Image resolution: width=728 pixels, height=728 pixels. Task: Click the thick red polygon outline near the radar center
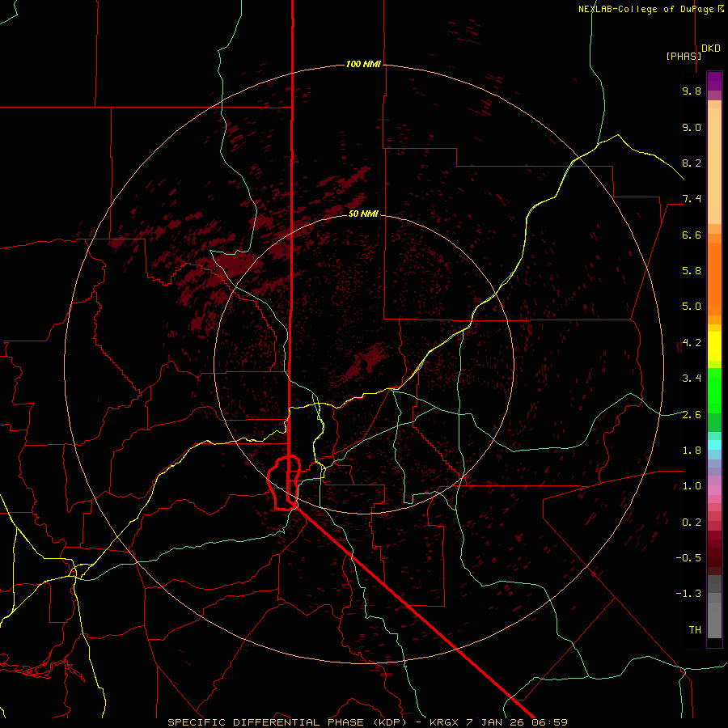tap(284, 484)
